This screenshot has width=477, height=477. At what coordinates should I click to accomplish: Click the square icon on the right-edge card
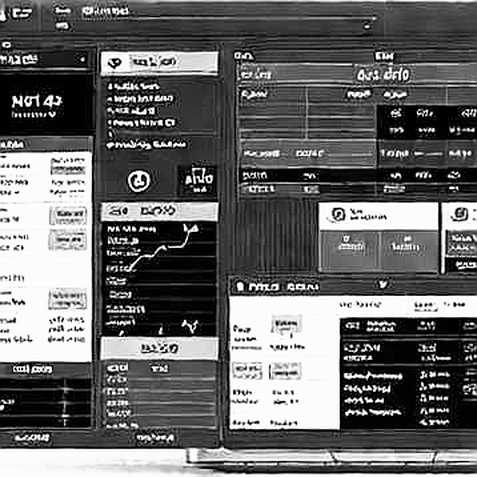tap(460, 214)
